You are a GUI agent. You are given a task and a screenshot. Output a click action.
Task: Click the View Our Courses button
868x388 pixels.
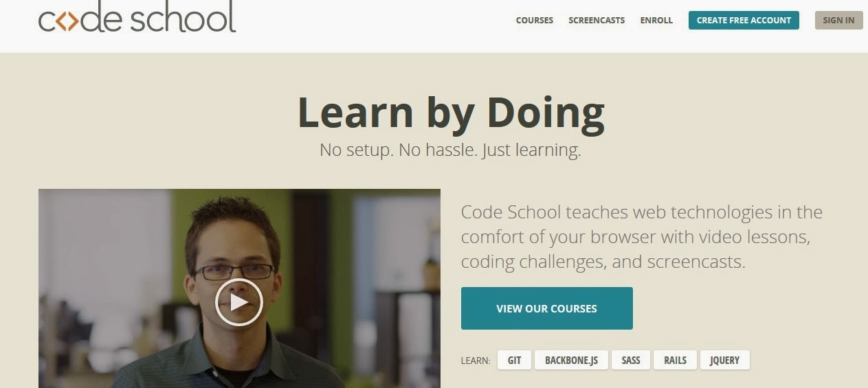546,308
